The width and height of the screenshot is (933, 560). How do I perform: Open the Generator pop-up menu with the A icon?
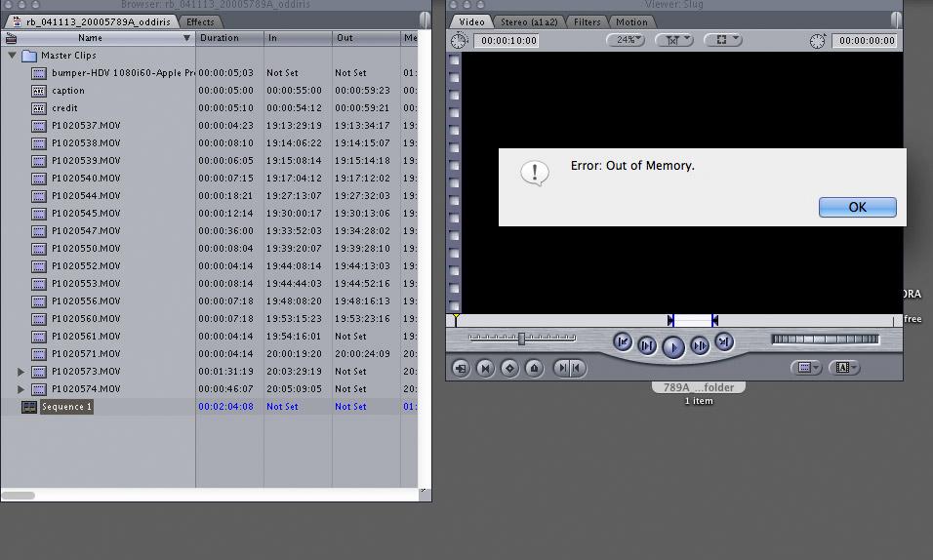coord(844,368)
